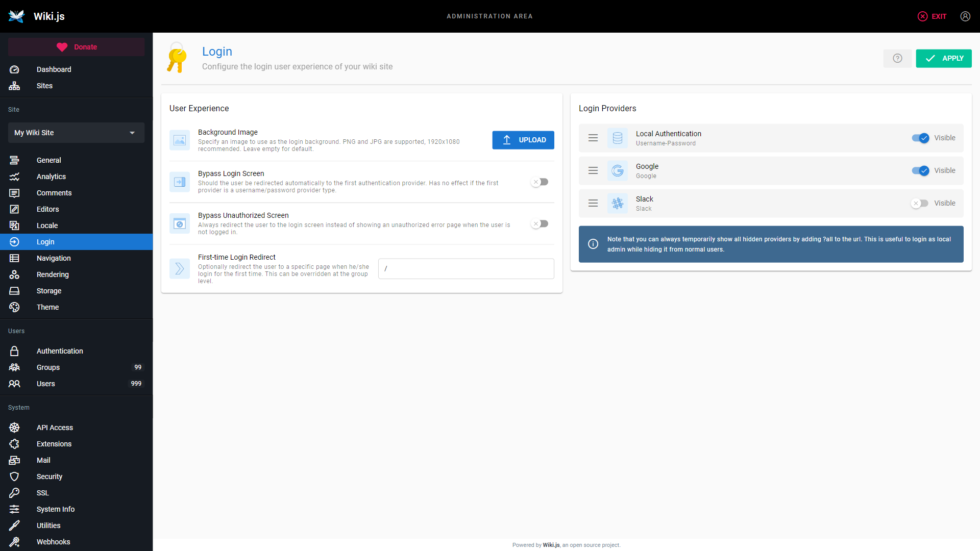The width and height of the screenshot is (980, 551).
Task: Select the Storage sidebar icon
Action: (x=14, y=290)
